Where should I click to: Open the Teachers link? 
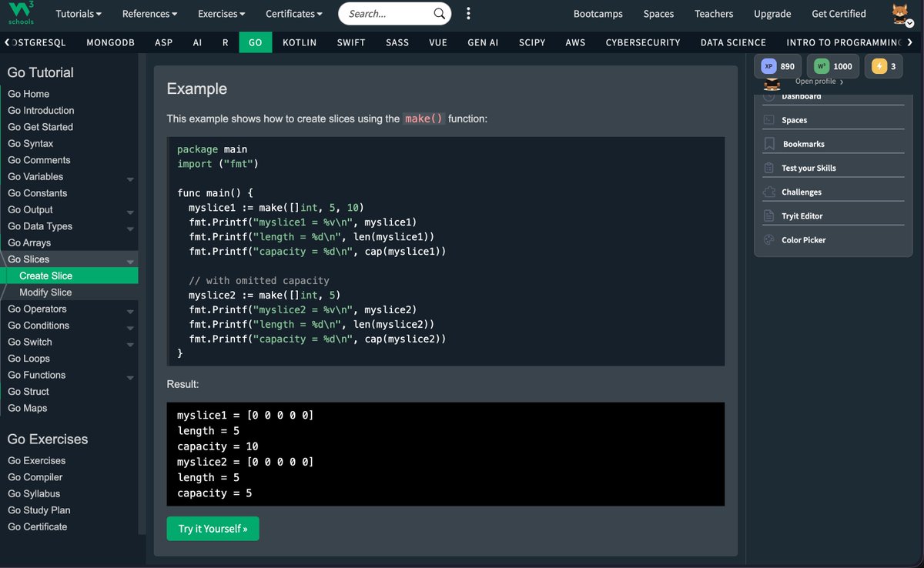click(714, 14)
